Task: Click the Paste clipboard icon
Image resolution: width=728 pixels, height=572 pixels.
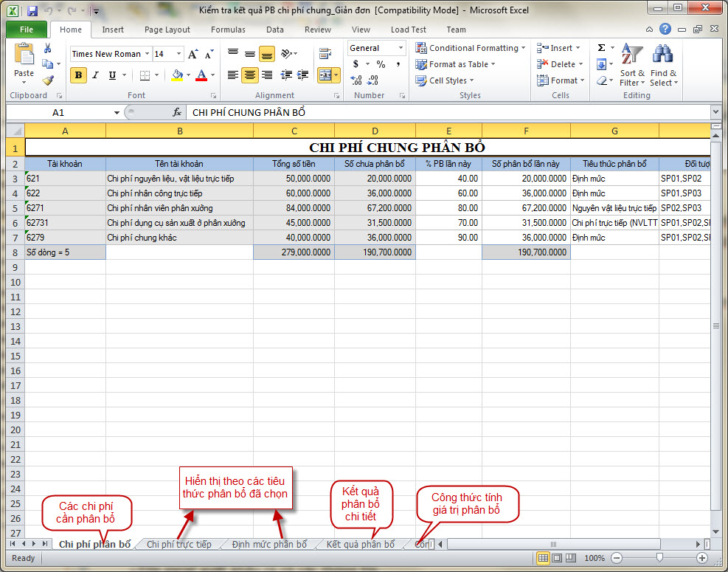Action: tap(24, 55)
